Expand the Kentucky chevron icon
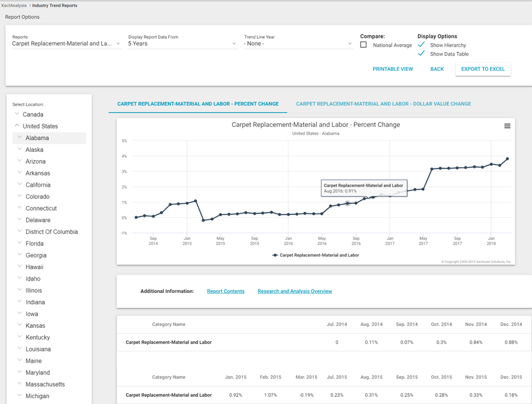This screenshot has height=404, width=532. coord(20,337)
